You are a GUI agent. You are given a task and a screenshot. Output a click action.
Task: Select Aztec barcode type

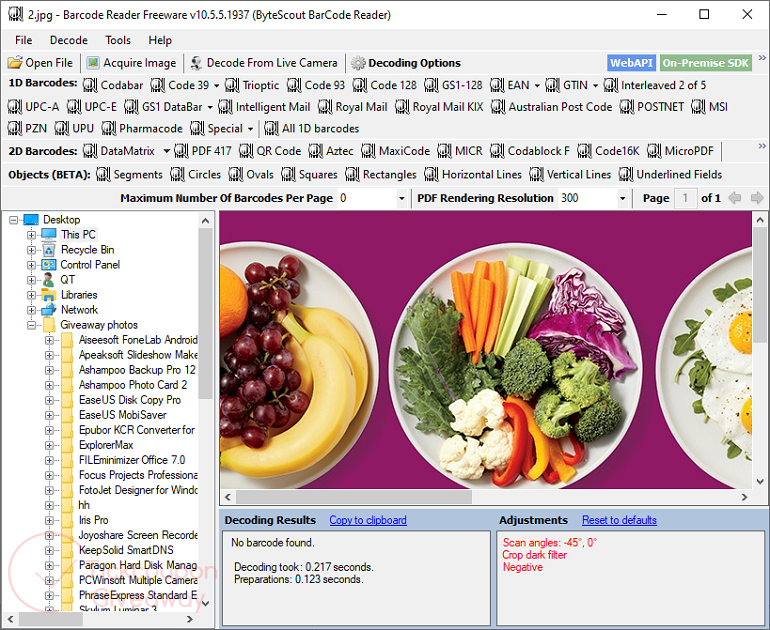[331, 151]
